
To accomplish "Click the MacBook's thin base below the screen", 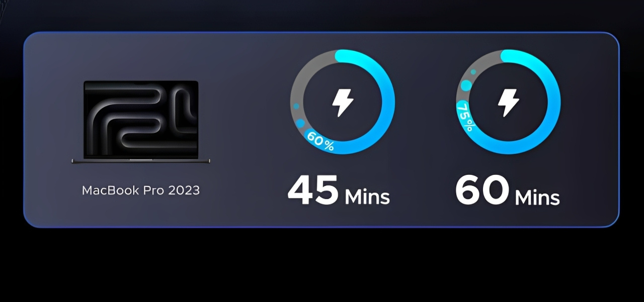I will click(141, 161).
